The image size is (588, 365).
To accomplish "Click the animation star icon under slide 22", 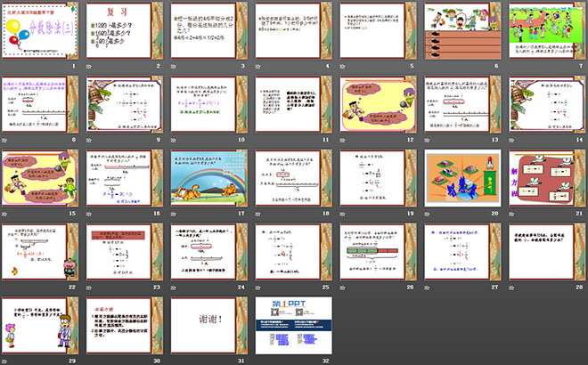I will click(5, 288).
